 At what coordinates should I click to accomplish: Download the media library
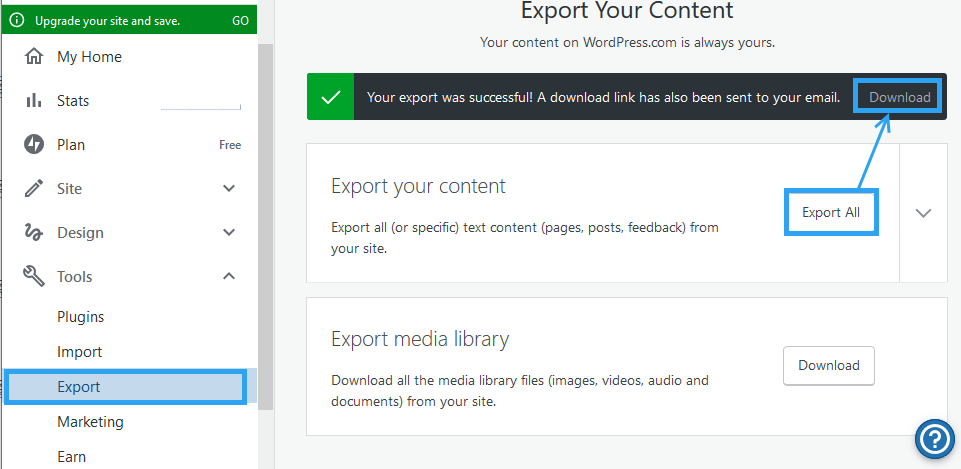(x=828, y=366)
